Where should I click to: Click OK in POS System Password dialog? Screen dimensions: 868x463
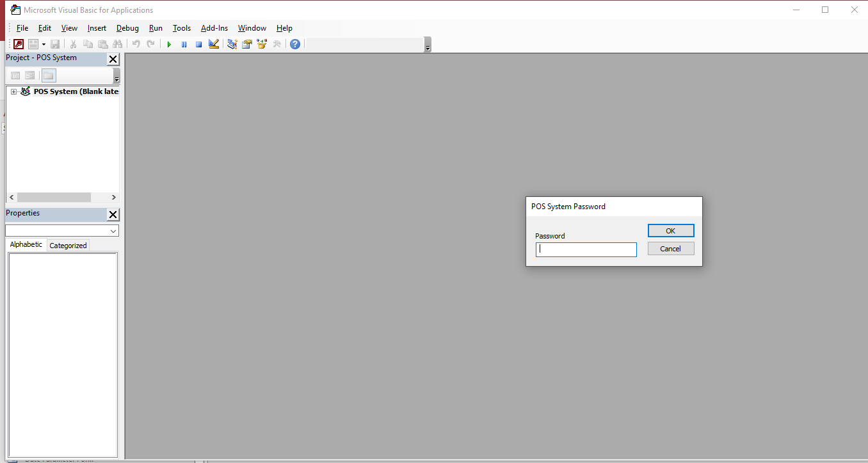[x=671, y=231]
